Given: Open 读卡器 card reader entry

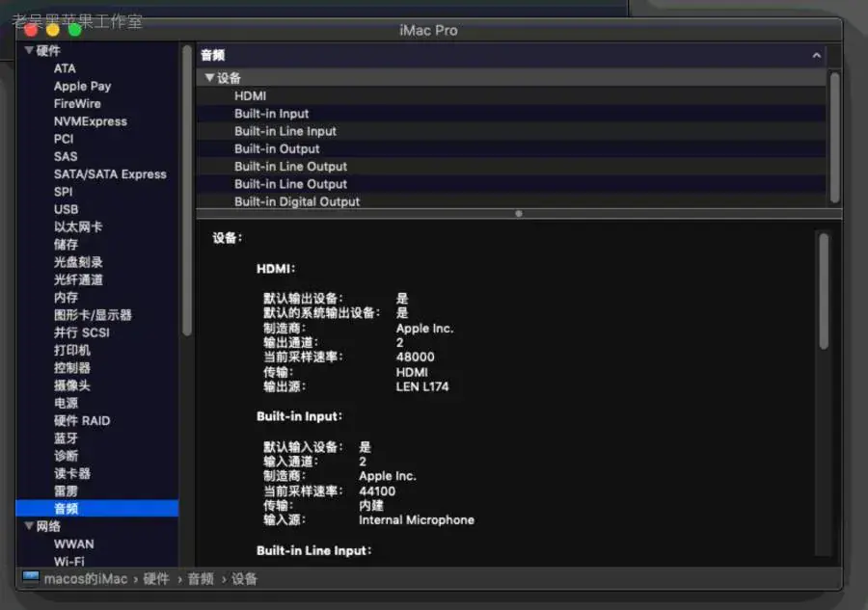Looking at the screenshot, I should 72,473.
